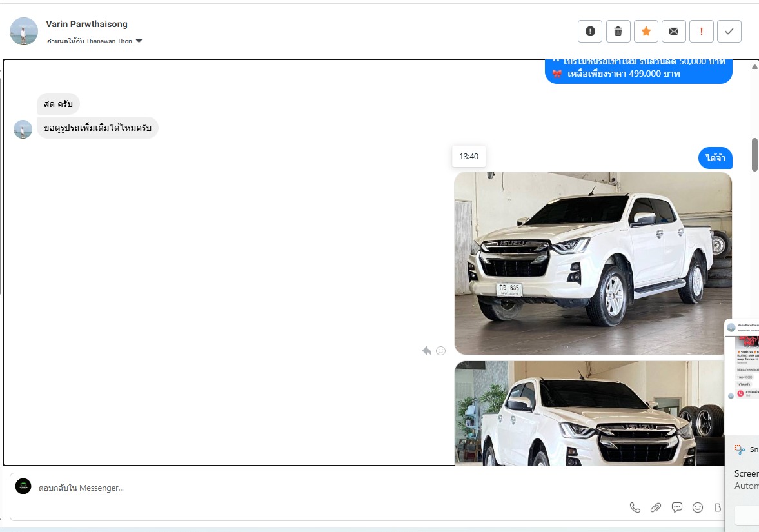The image size is (759, 532).
Task: Mark conversation unread with envelope icon
Action: pyautogui.click(x=673, y=31)
